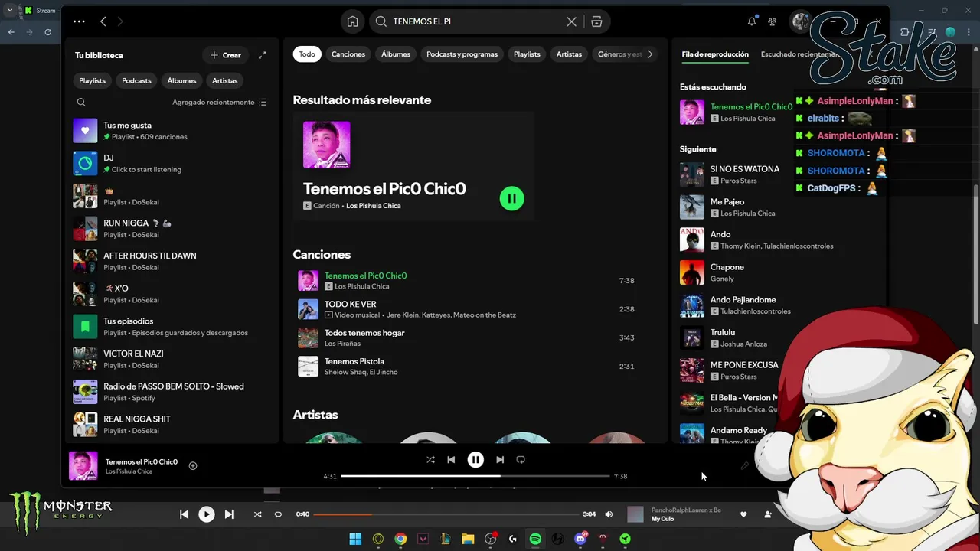Open the AFTER HOURS TIL DAWN playlist
980x551 pixels.
(x=171, y=261)
